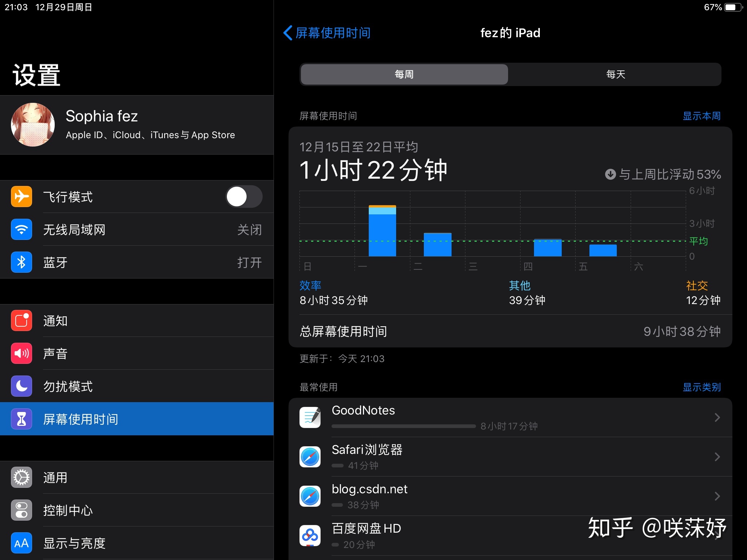Tap the 20分钟 百度网盘 HD duration
Screen dimensions: 747x560
coord(359,544)
